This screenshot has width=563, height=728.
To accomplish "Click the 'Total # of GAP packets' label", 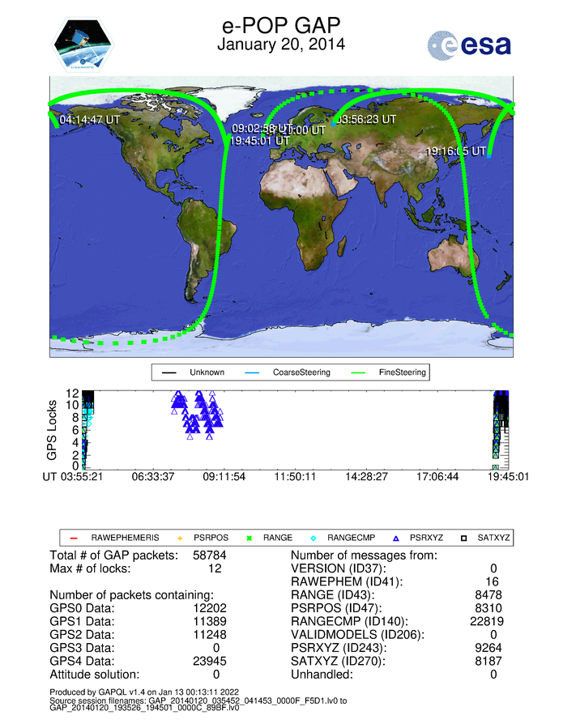I will (x=113, y=556).
